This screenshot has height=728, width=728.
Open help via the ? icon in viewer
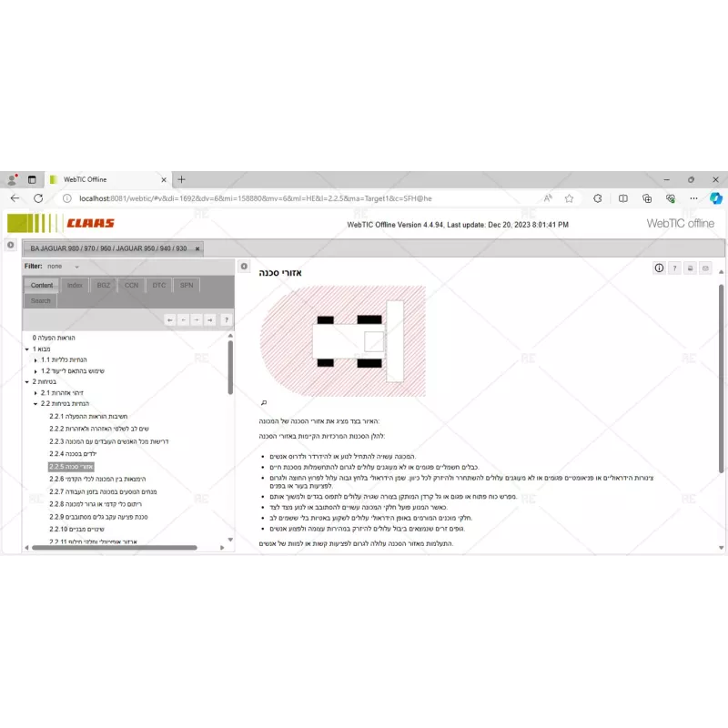tap(674, 268)
